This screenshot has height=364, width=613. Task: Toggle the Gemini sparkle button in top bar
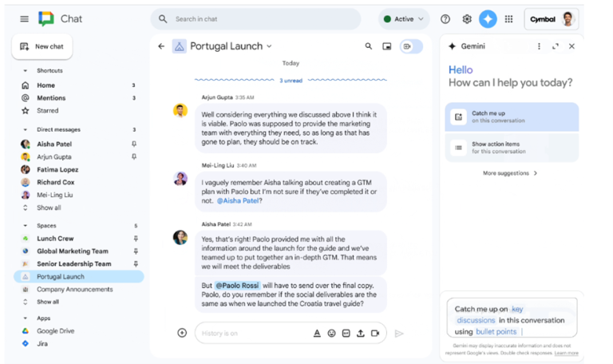click(488, 19)
